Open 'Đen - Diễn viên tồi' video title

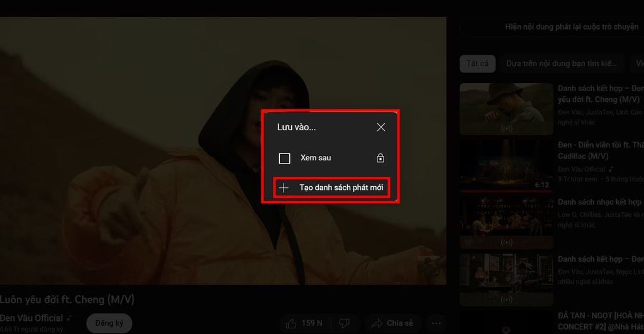point(601,150)
